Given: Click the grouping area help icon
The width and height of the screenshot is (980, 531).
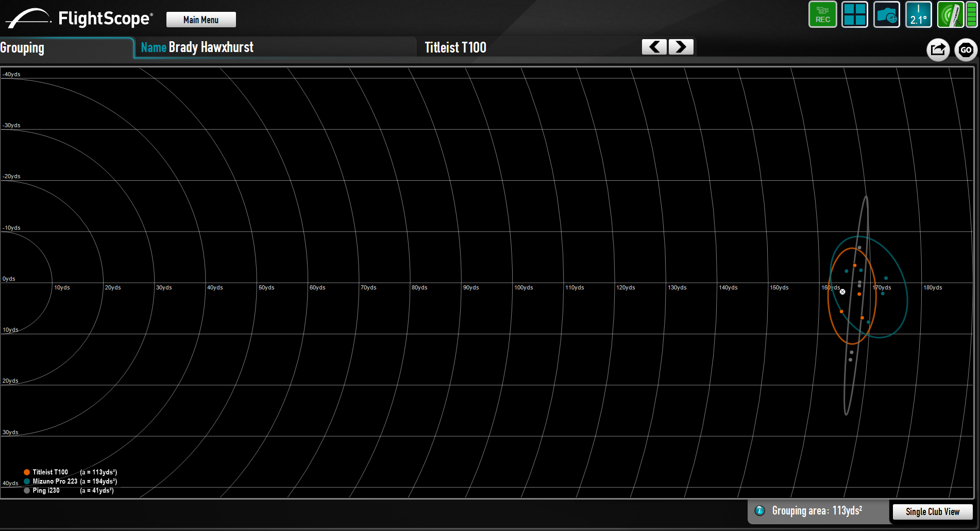Looking at the screenshot, I should click(759, 510).
